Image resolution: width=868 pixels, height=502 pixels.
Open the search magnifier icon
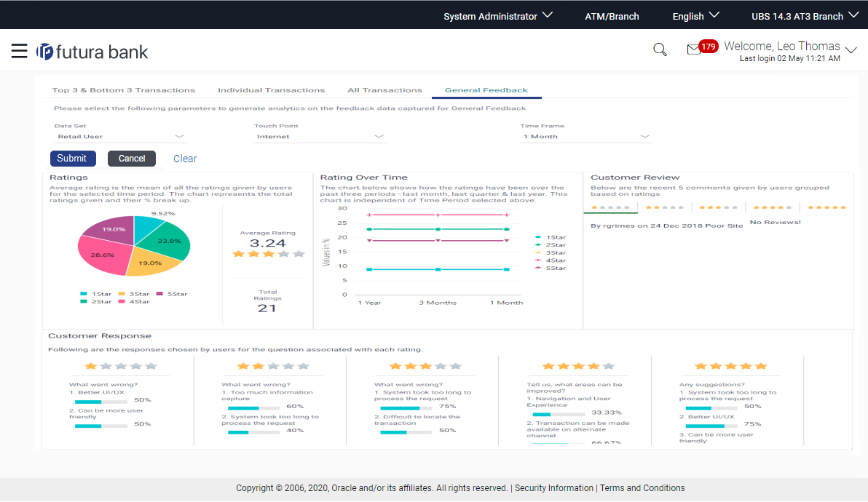click(660, 49)
